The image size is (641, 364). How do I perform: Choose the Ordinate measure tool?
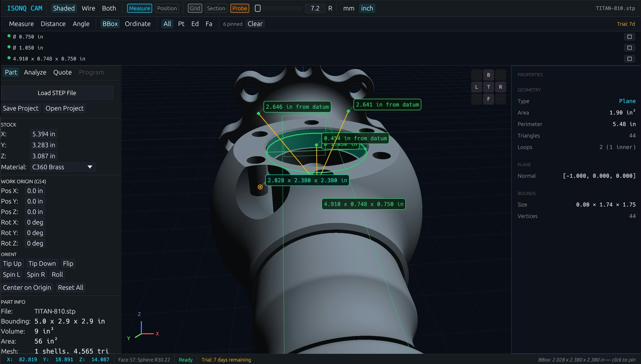point(138,24)
